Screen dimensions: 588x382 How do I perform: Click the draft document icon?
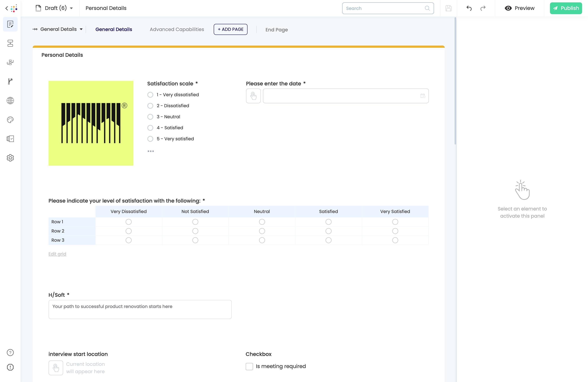coord(38,8)
